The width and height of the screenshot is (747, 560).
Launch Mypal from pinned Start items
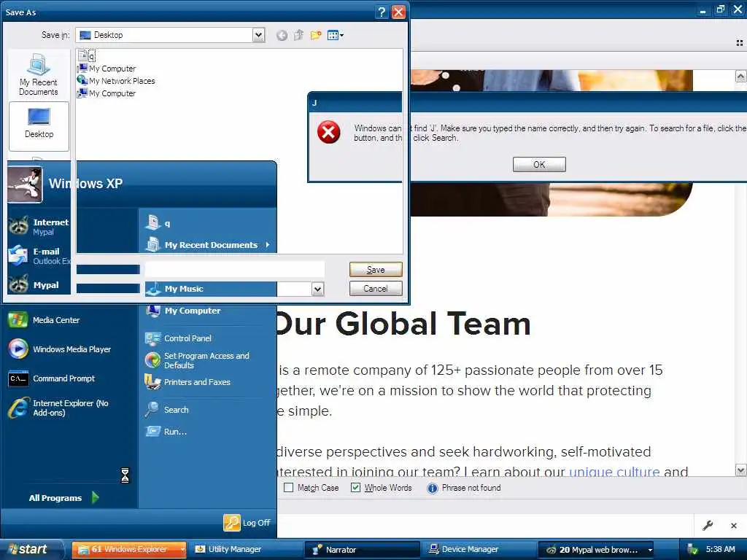click(38, 285)
